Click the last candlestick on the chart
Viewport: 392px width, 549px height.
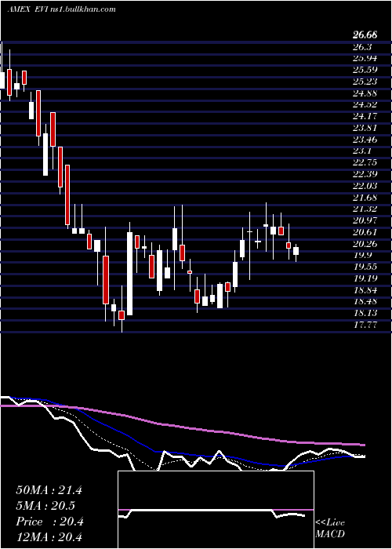tap(296, 251)
